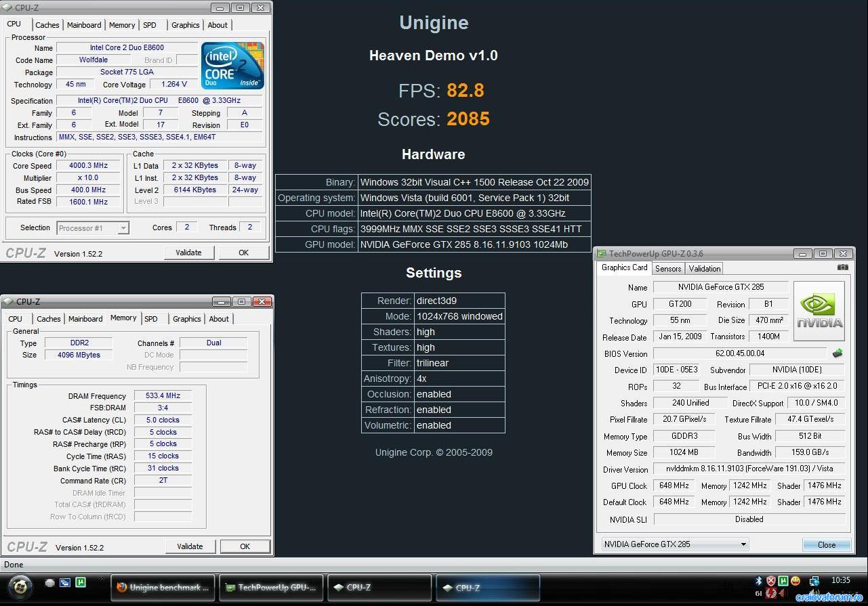Open the Yahoo Messenger smiley tray icon
Viewport: 868px width, 606px height.
coord(795,581)
